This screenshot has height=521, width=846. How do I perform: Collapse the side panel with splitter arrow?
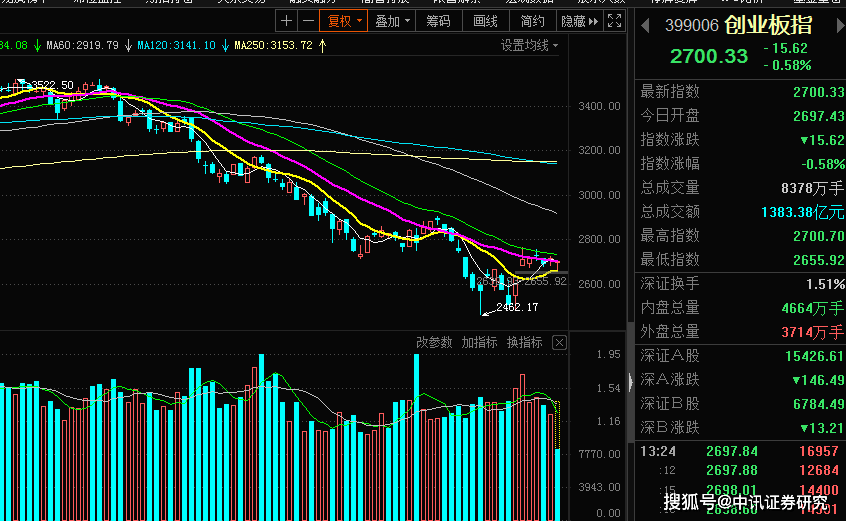[630, 382]
